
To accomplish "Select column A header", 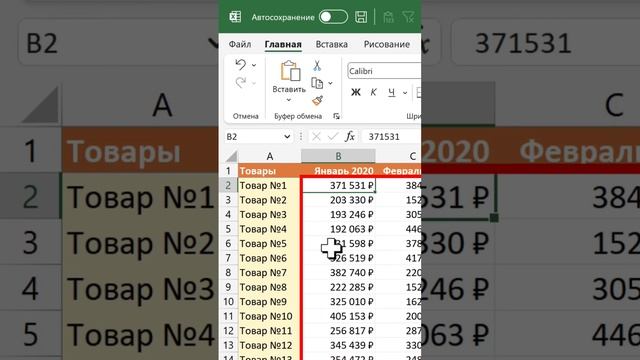I will pos(269,156).
